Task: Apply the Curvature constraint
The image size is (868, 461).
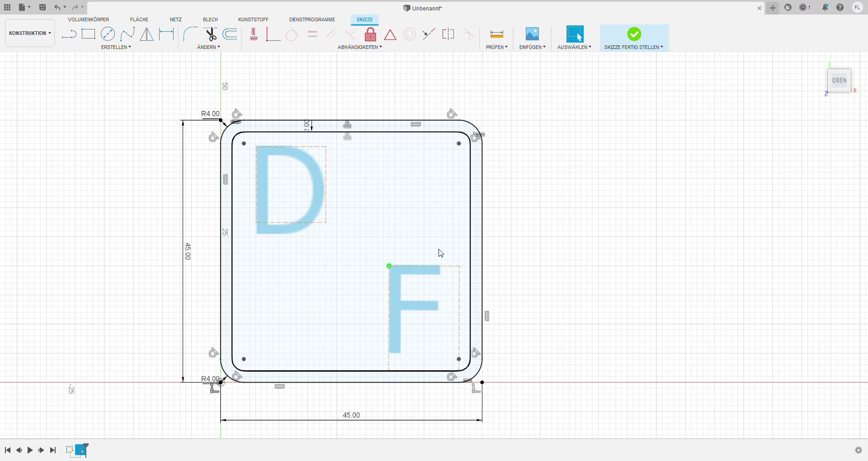Action: pos(468,34)
